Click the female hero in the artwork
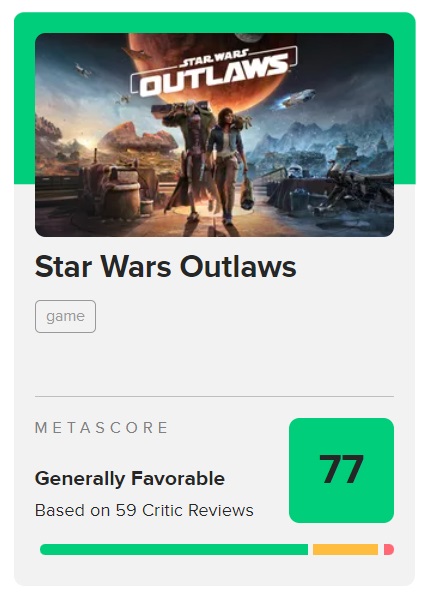This screenshot has width=425, height=599. coord(226,165)
